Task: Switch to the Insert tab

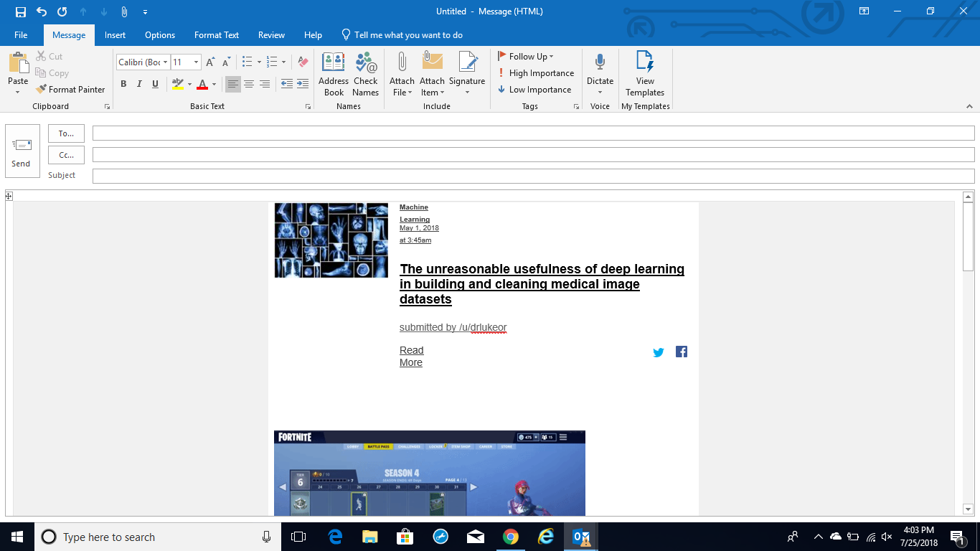Action: pyautogui.click(x=115, y=35)
